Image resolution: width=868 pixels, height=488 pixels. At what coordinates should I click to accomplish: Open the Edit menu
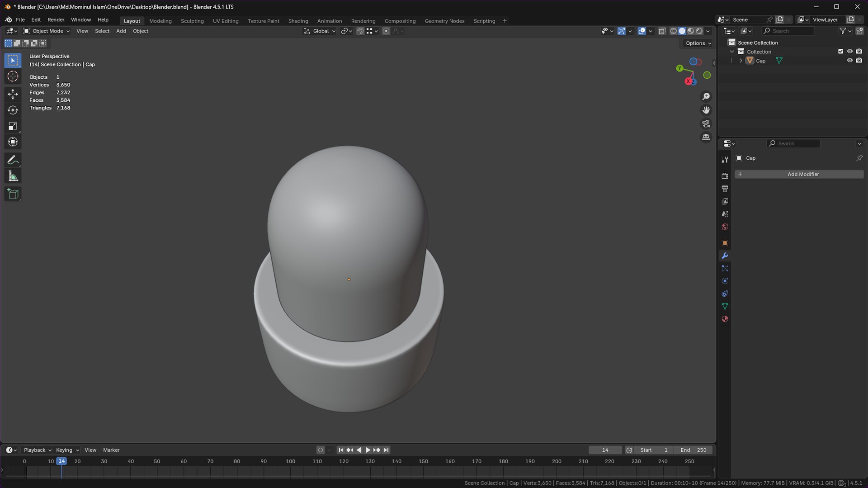click(36, 20)
